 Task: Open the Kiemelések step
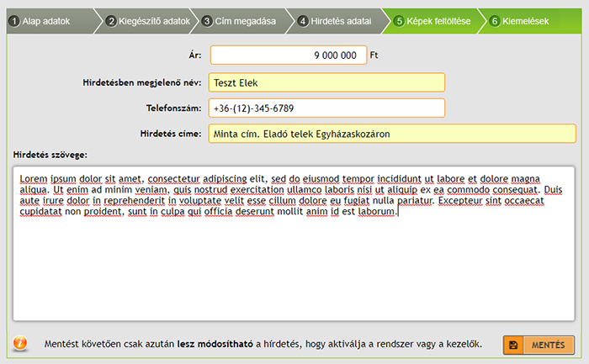tap(526, 20)
